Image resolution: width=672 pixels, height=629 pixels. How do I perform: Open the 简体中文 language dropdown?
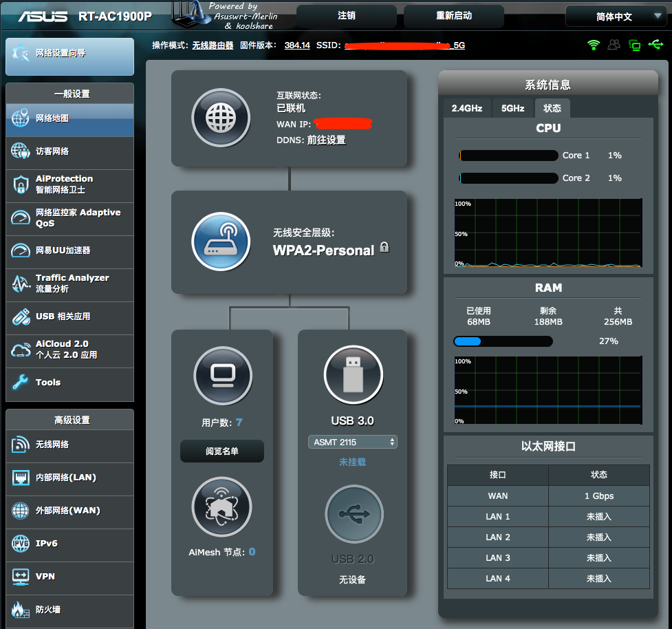pyautogui.click(x=615, y=17)
